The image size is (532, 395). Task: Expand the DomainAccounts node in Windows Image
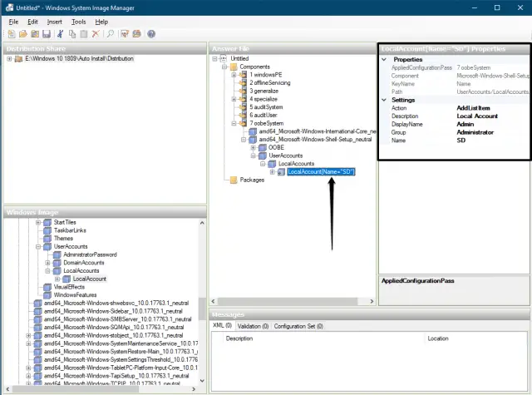[47, 262]
